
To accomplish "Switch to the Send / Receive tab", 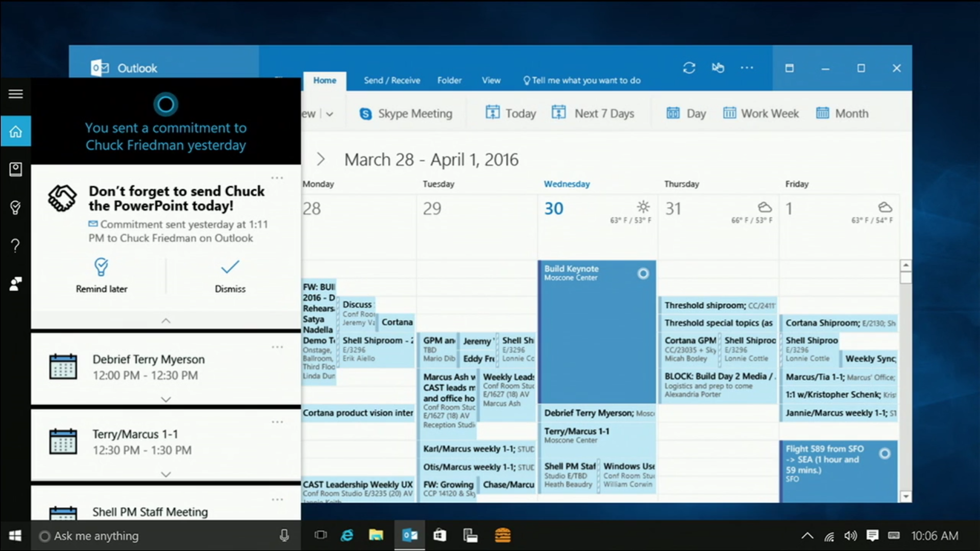I will click(x=391, y=81).
